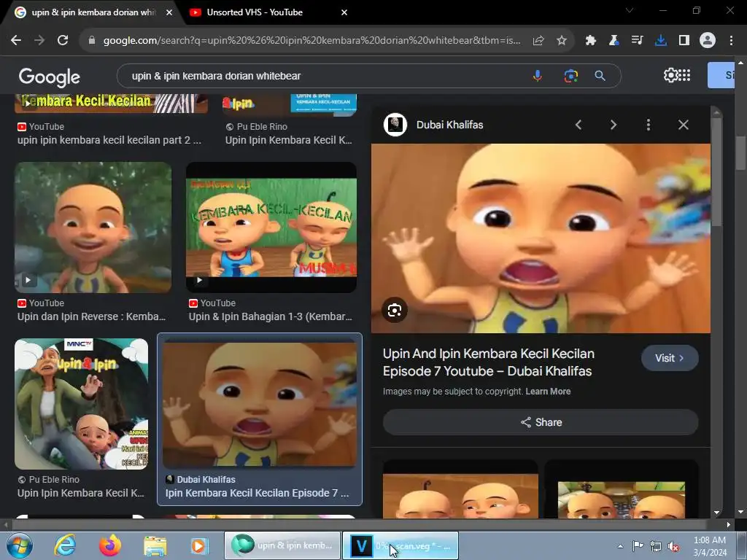Select the upin & ipin Google tab
747x560 pixels.
[93, 12]
